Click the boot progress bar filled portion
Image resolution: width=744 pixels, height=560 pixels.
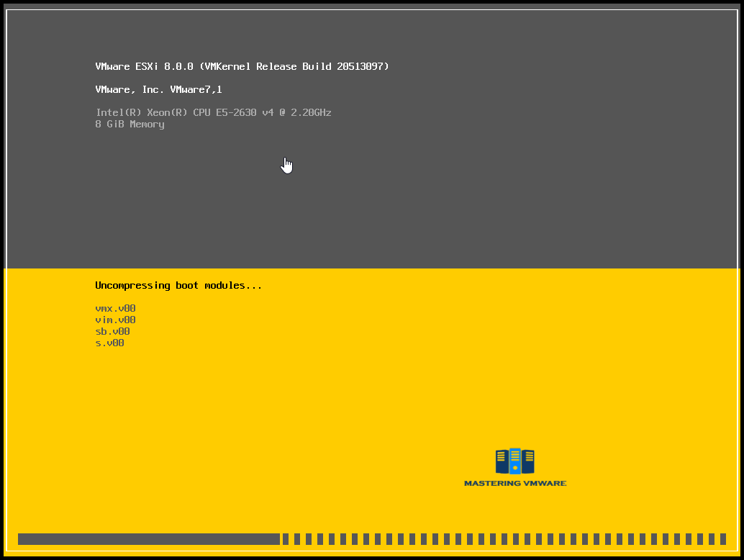point(149,539)
